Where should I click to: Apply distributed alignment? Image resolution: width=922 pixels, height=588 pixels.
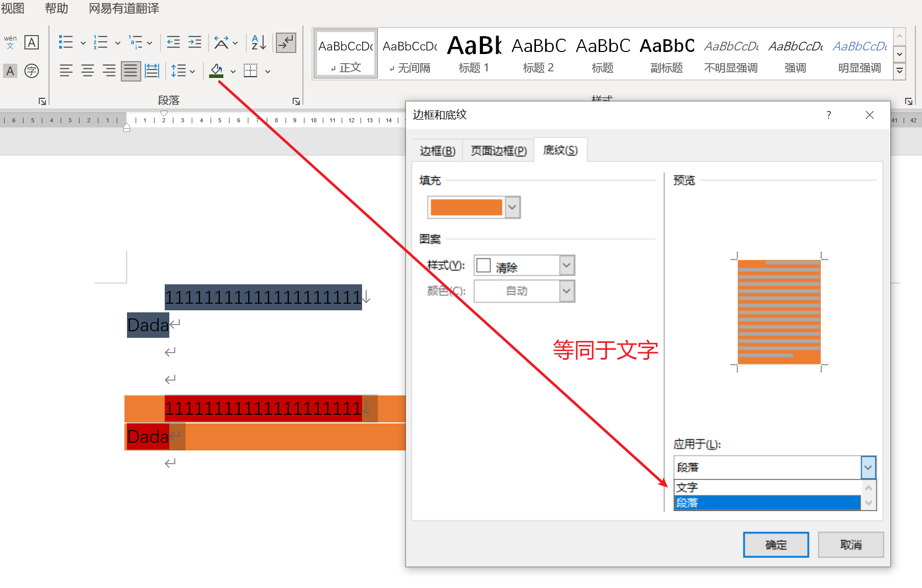point(152,71)
